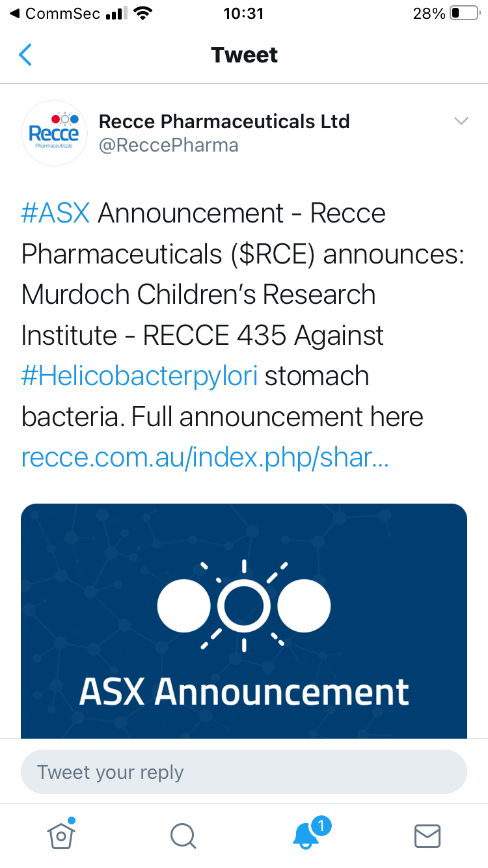This screenshot has width=488, height=868.
Task: Open the #ASX hashtag
Action: coord(55,213)
